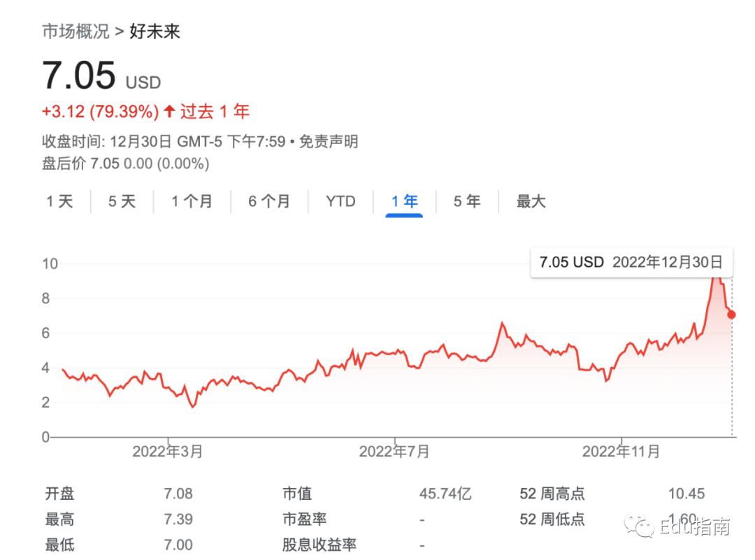The width and height of the screenshot is (755, 560).
Task: Click the 市盈率 label
Action: 305,519
